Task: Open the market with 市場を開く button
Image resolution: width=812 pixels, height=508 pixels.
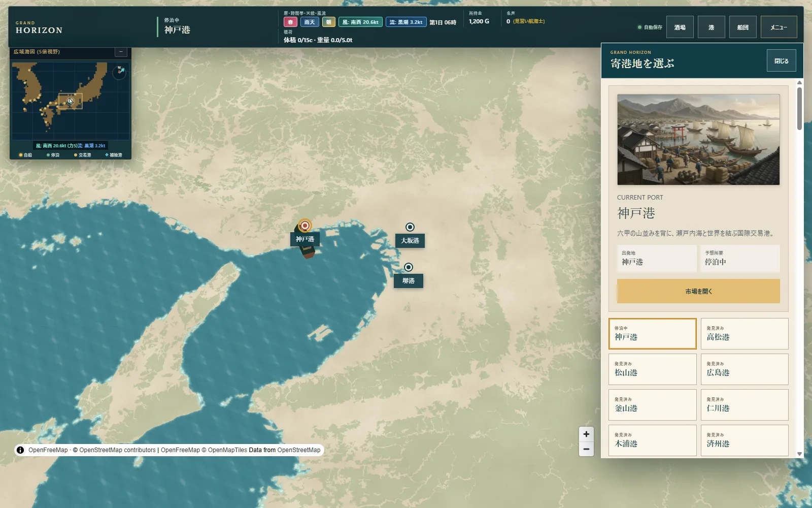Action: [698, 291]
